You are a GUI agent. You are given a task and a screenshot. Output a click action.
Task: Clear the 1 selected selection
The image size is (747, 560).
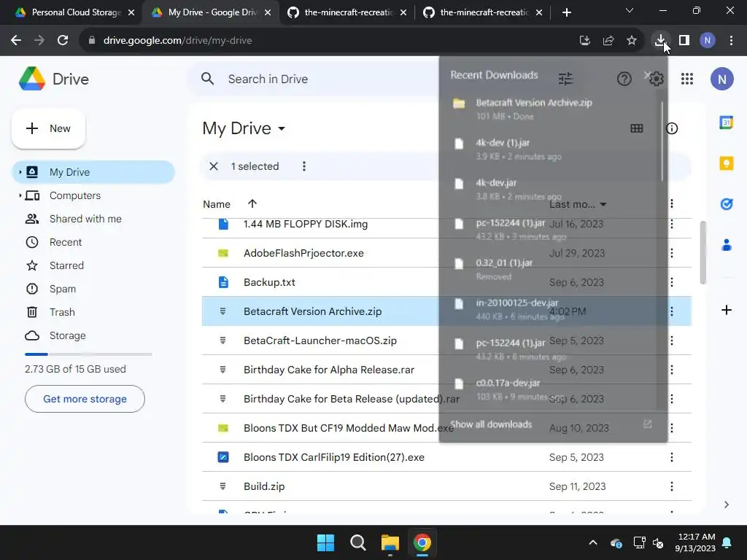pos(214,166)
